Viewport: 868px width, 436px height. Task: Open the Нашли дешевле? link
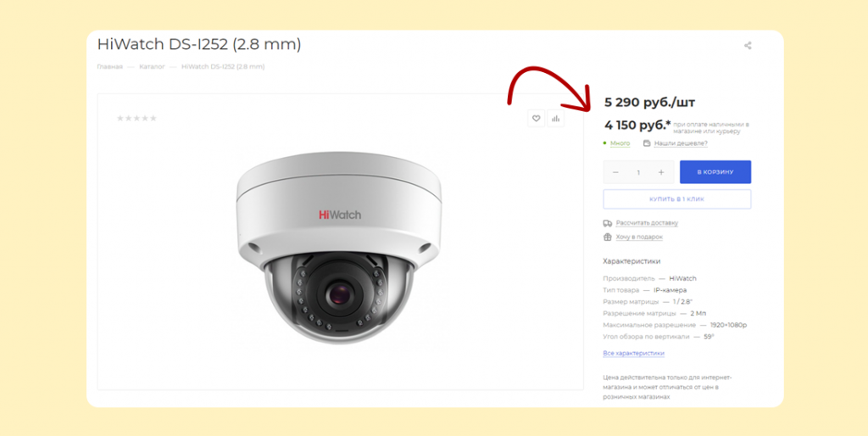pyautogui.click(x=681, y=143)
